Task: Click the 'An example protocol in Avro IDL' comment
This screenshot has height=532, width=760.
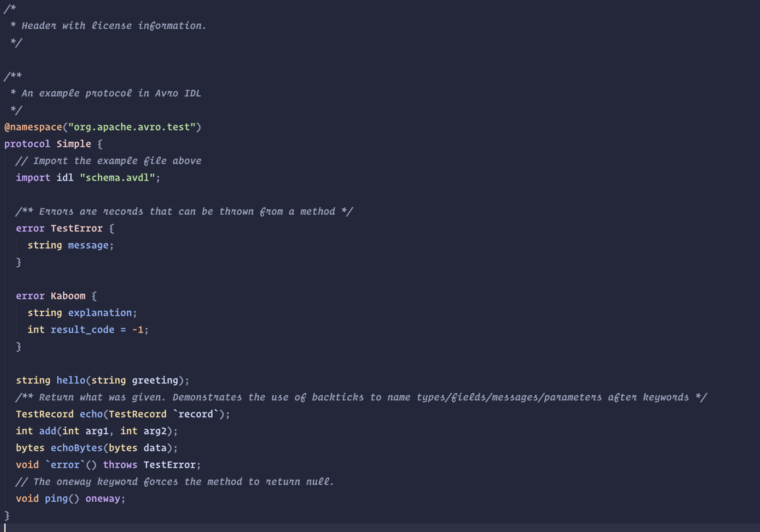Action: point(111,93)
